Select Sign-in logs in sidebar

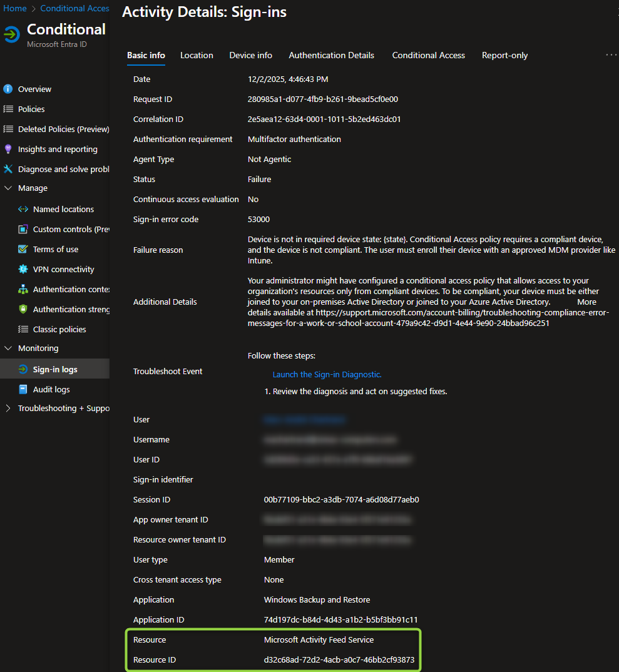(x=55, y=369)
